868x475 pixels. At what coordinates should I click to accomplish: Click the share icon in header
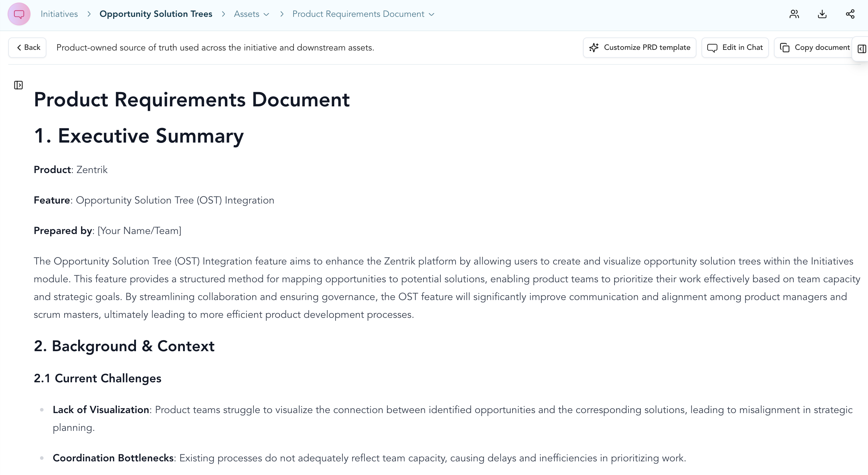tap(850, 14)
